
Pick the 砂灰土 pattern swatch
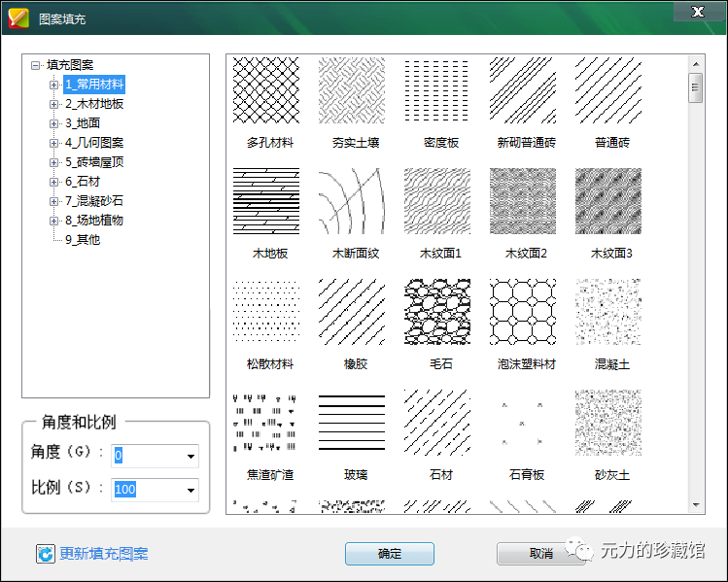coord(607,423)
